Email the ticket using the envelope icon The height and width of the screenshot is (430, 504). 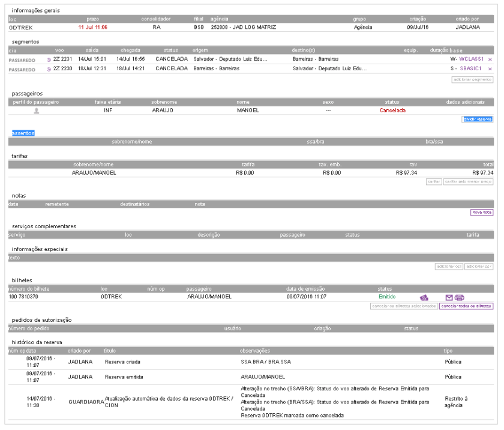click(x=449, y=297)
